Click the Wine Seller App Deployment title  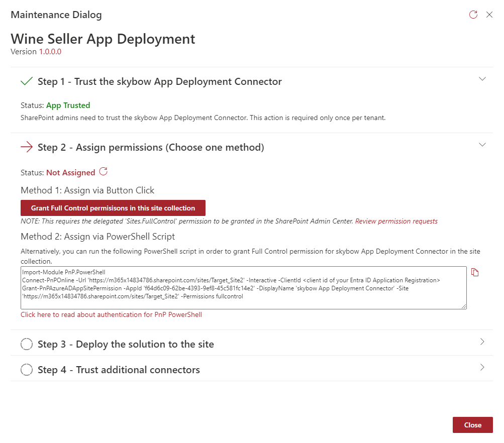pyautogui.click(x=103, y=39)
